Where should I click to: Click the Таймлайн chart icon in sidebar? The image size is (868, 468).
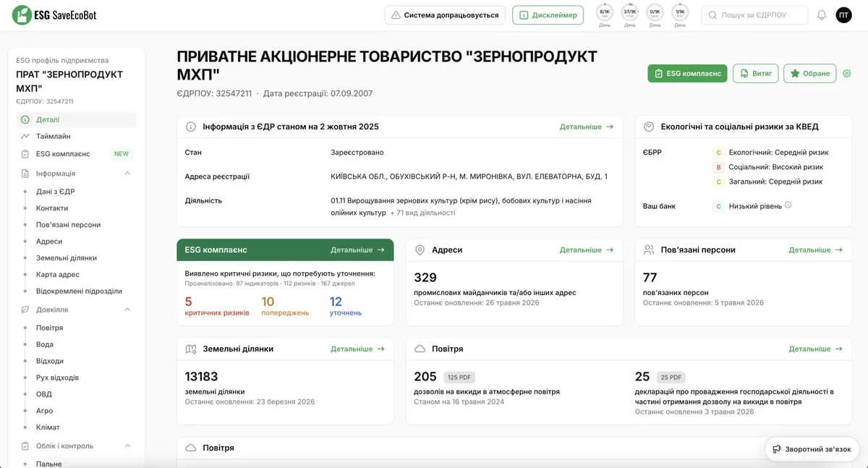pyautogui.click(x=25, y=136)
